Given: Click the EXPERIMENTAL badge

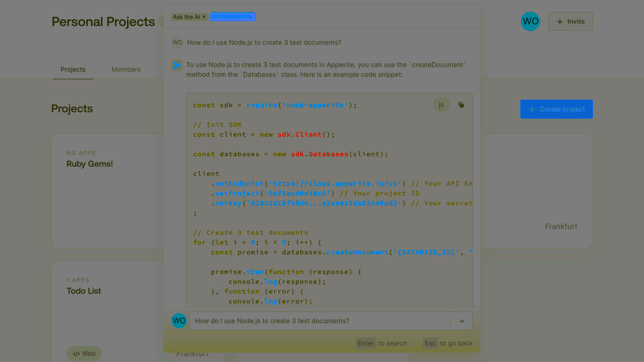Looking at the screenshot, I should click(x=233, y=17).
